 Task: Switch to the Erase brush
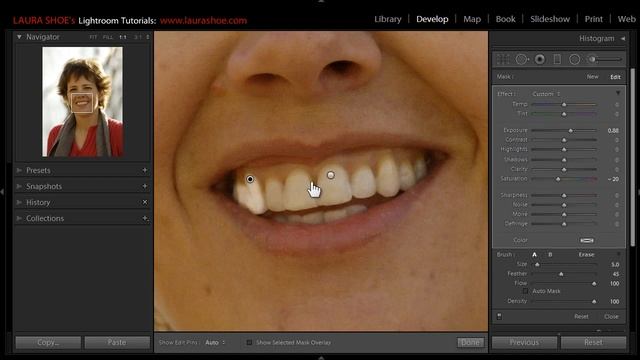pos(586,254)
